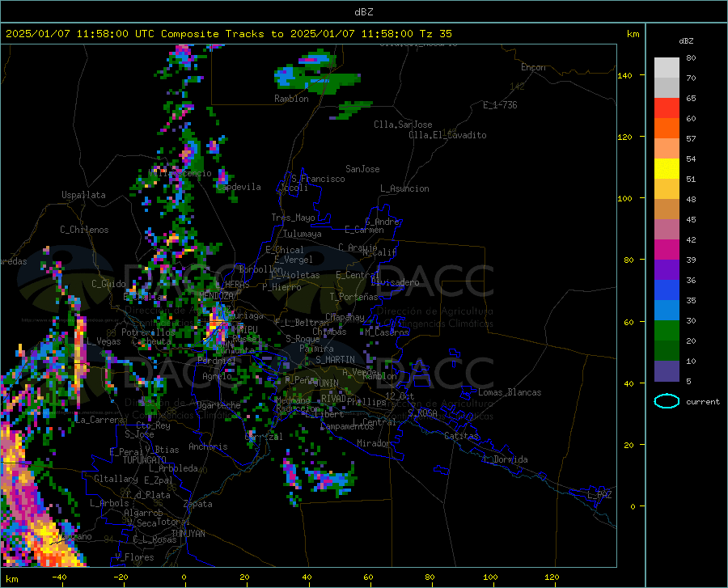Click the 60 km mark on horizontal axis
This screenshot has width=728, height=588.
[x=368, y=577]
